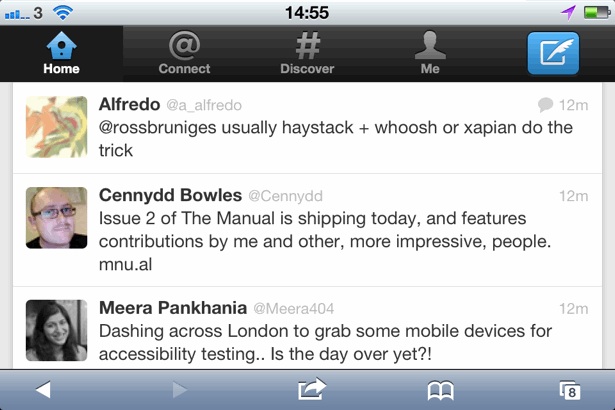Switch to the Connect tab

[184, 54]
